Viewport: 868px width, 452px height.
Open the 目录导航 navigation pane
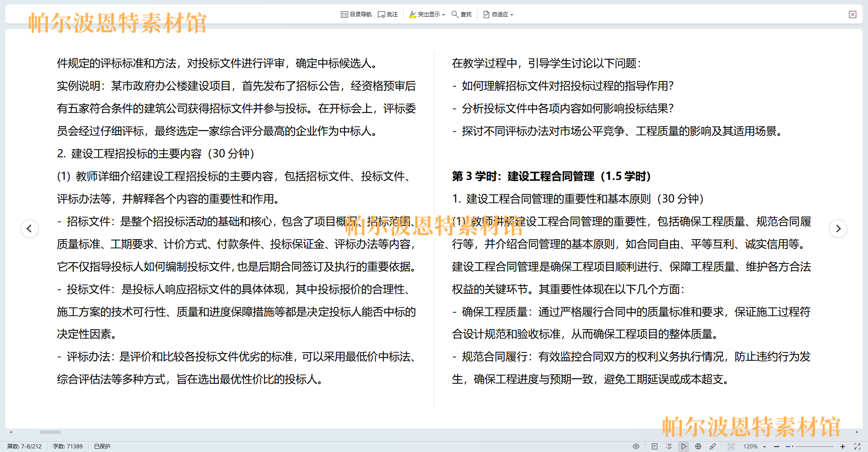coord(356,14)
